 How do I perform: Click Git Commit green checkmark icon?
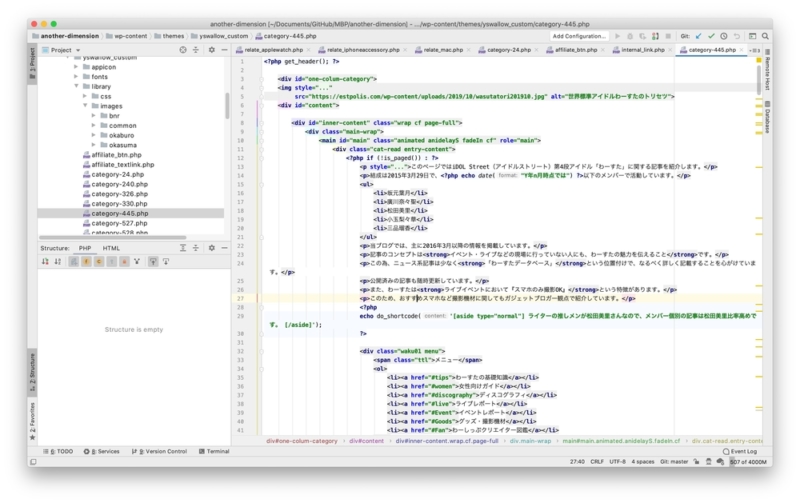(x=711, y=36)
